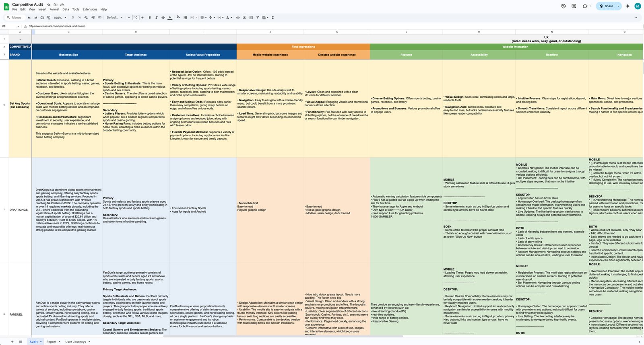This screenshot has height=345, width=644.
Task: Open the cell borders options
Action: (185, 18)
